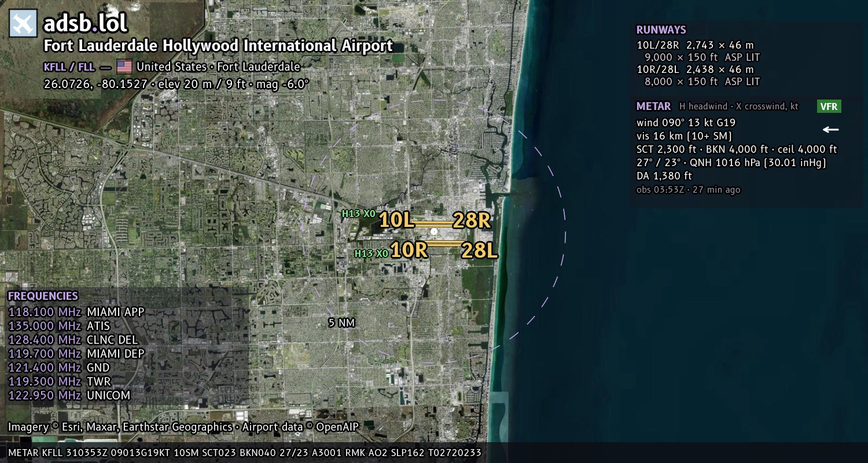The width and height of the screenshot is (868, 463).
Task: Click the coordinates 26.0726, -80.1527 text
Action: [95, 84]
